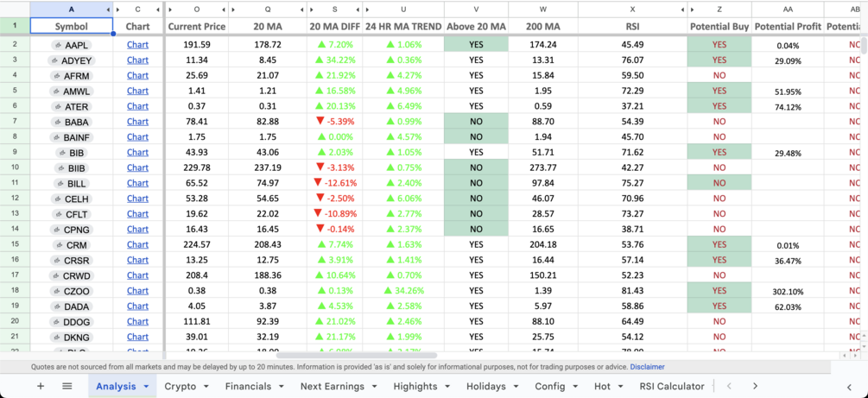Image resolution: width=868 pixels, height=398 pixels.
Task: Switch to the RSI Calculator sheet tab
Action: click(671, 387)
